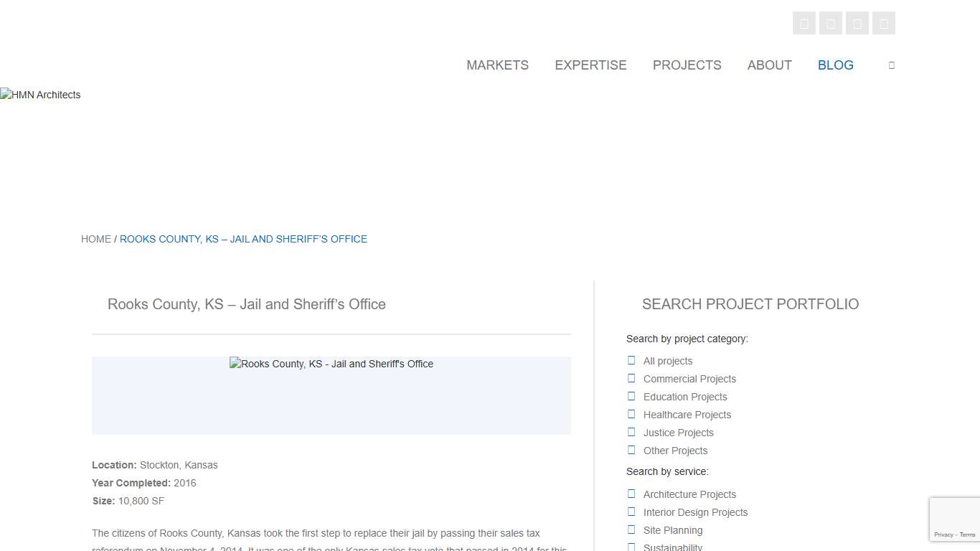Screen dimensions: 980x551
Task: Check the box beside Architecture Projects
Action: 631,494
